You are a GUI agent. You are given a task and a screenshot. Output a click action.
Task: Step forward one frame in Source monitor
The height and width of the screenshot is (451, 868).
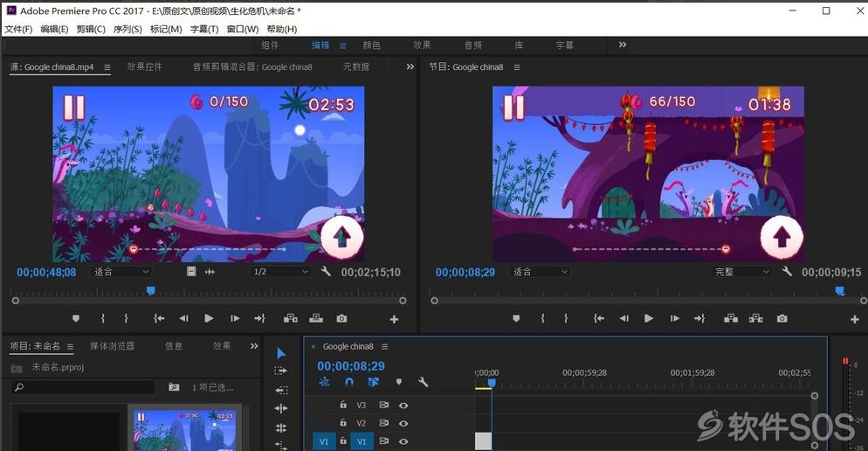(x=235, y=318)
